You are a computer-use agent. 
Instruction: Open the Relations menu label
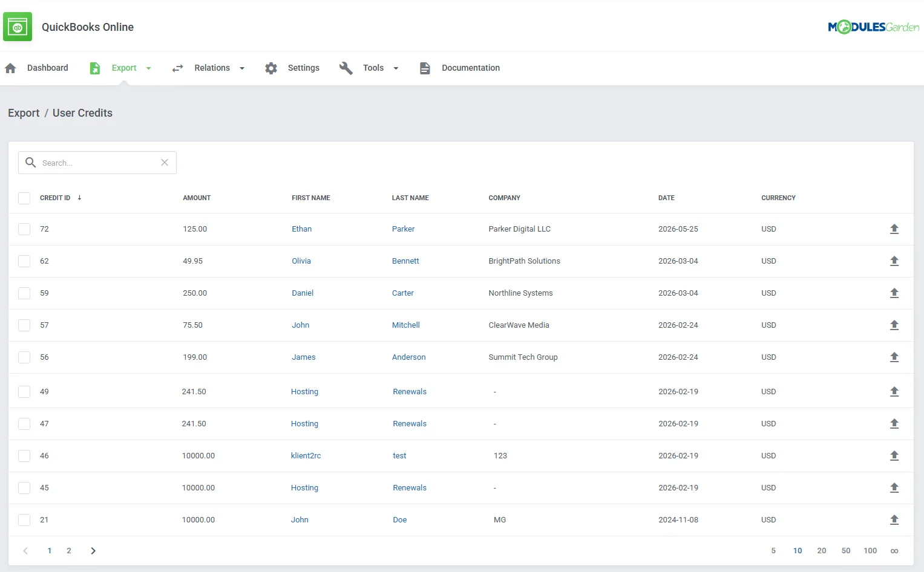[x=212, y=68]
